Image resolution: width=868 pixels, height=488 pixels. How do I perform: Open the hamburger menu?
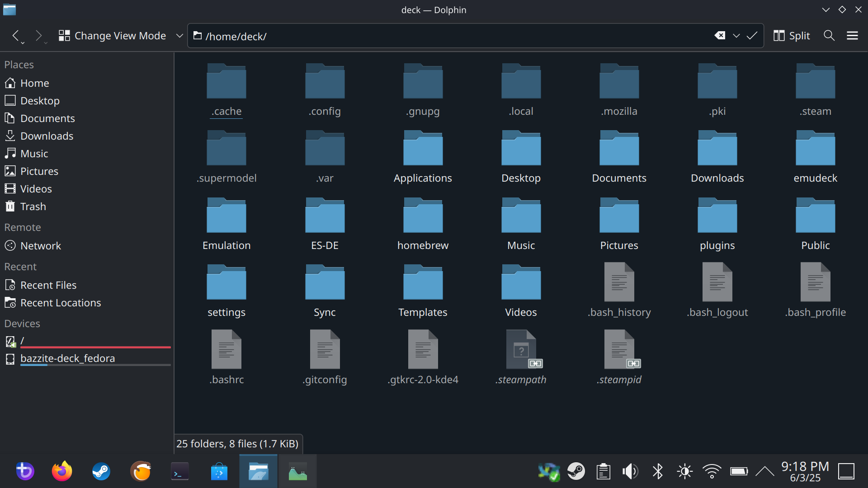point(852,36)
